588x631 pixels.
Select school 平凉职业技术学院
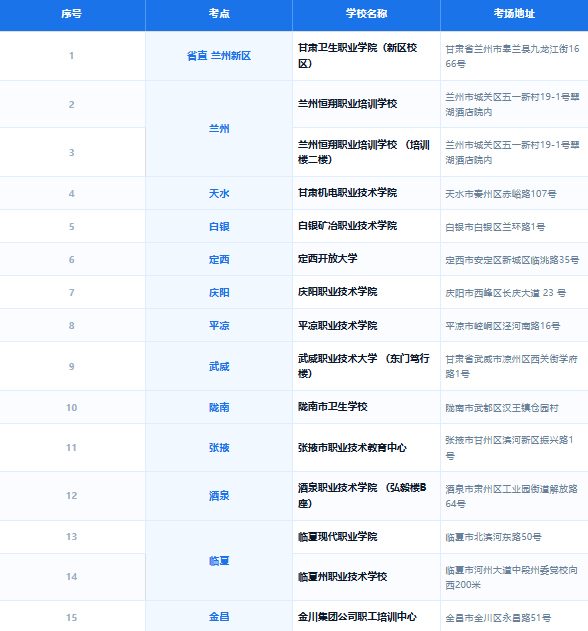(337, 326)
